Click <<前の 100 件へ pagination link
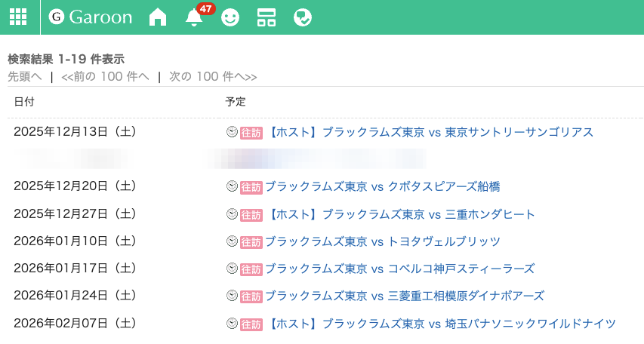The width and height of the screenshot is (644, 344). pyautogui.click(x=105, y=76)
